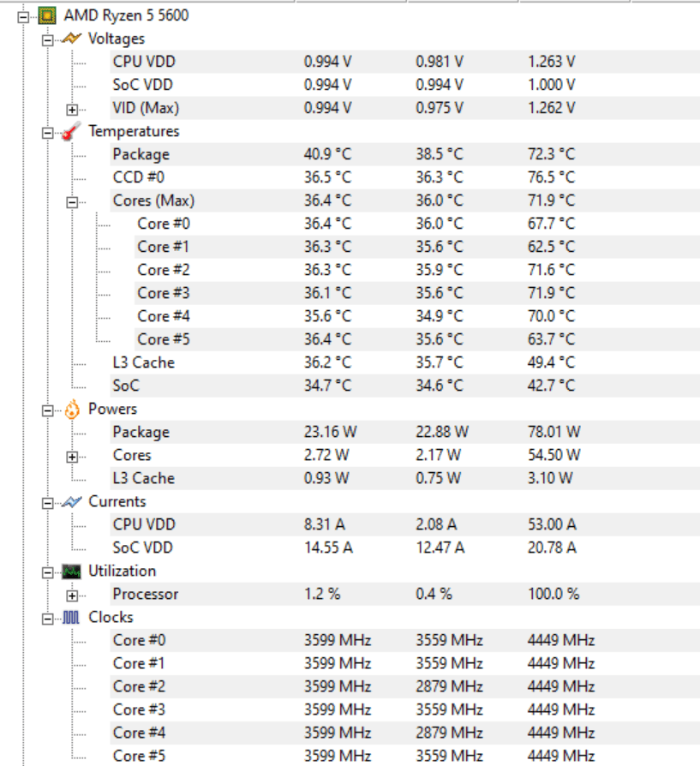Collapse the Temperatures section
Viewport: 700px width, 766px height.
47,132
